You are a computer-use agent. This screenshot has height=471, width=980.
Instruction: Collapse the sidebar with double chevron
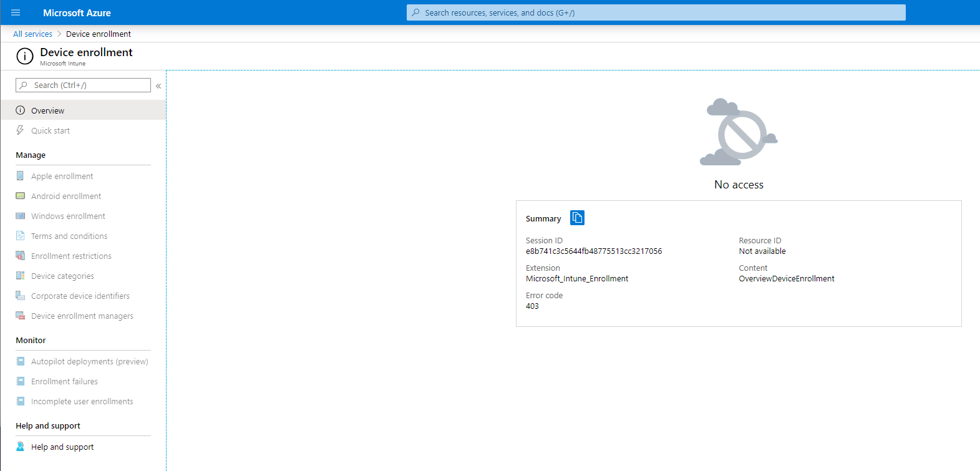pos(158,85)
